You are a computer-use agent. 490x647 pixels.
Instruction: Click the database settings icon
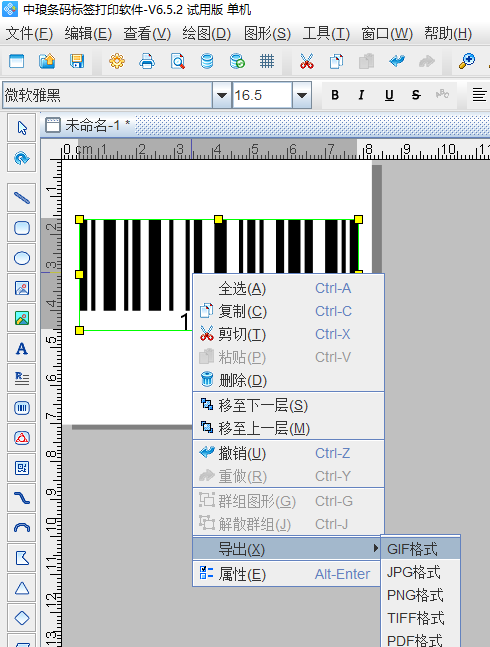coord(207,61)
